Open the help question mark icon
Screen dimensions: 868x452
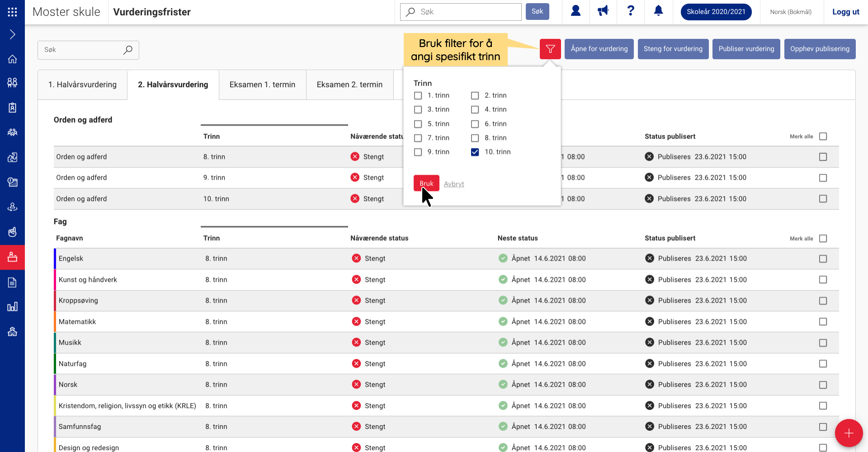coord(631,11)
